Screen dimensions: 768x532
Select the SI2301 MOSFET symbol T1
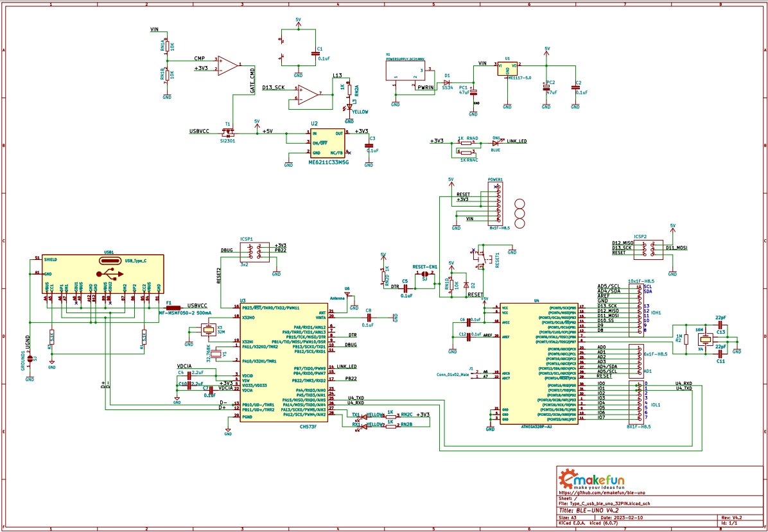pyautogui.click(x=228, y=132)
